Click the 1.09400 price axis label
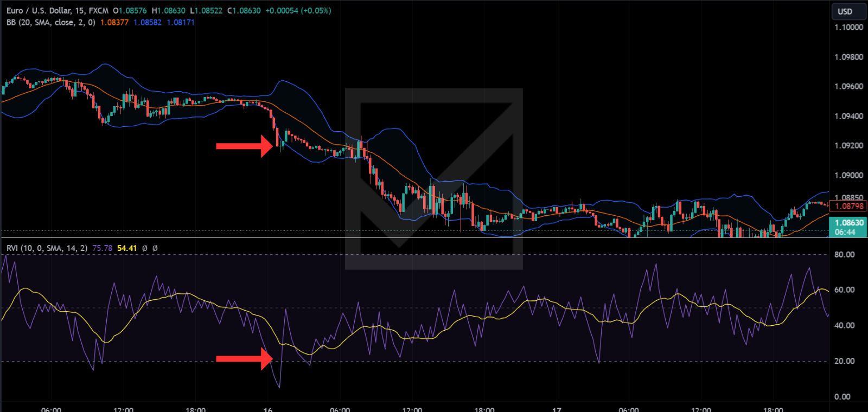 tap(848, 116)
